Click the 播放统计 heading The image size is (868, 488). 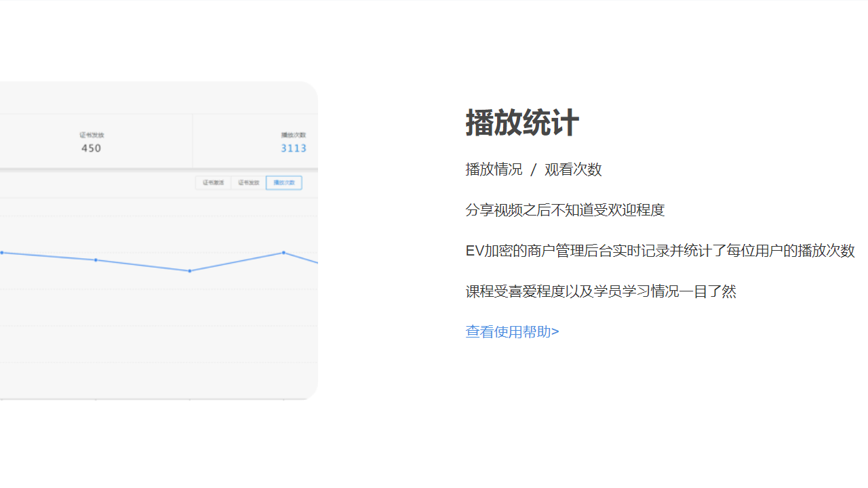click(x=522, y=123)
